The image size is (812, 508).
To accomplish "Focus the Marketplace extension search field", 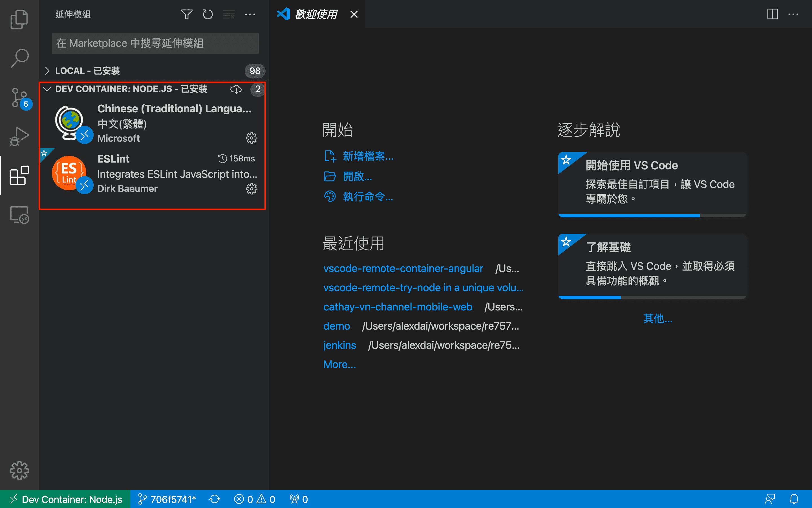I will tap(155, 43).
